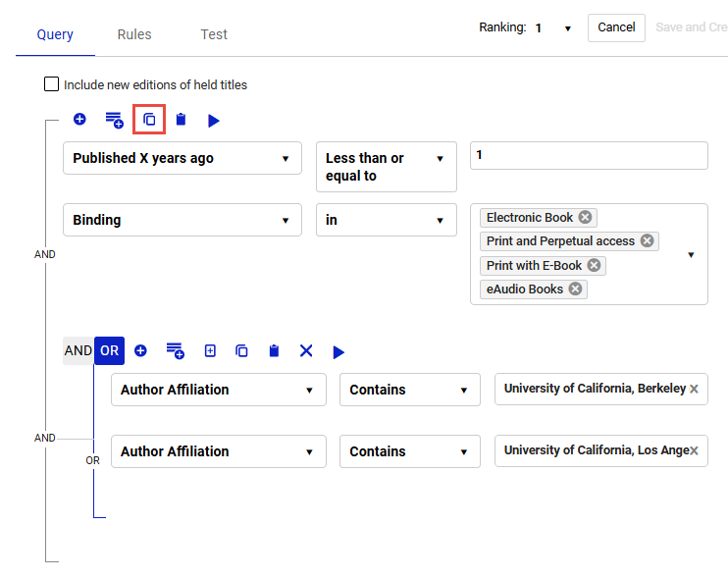Delete the nested group with X icon
The width and height of the screenshot is (728, 578).
pyautogui.click(x=306, y=350)
